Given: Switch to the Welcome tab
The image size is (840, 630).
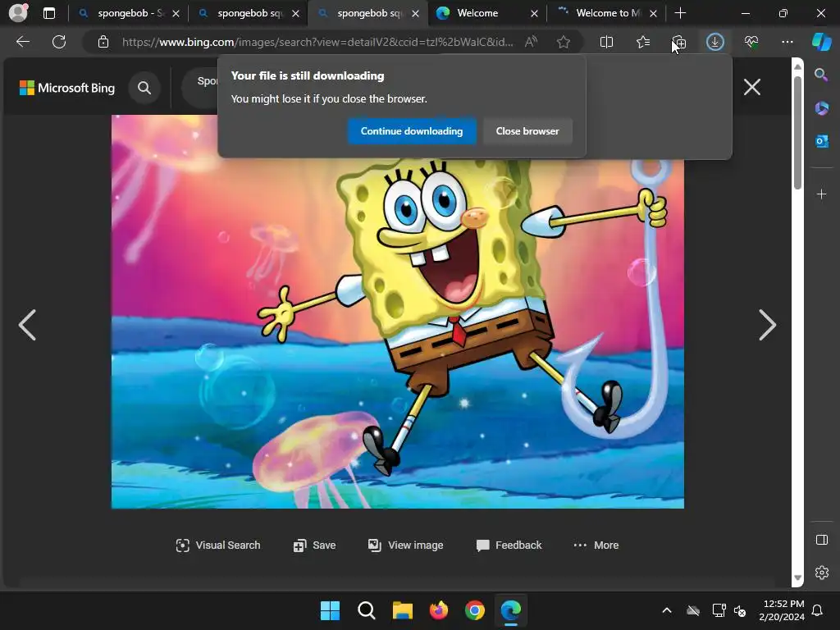Looking at the screenshot, I should pos(487,13).
